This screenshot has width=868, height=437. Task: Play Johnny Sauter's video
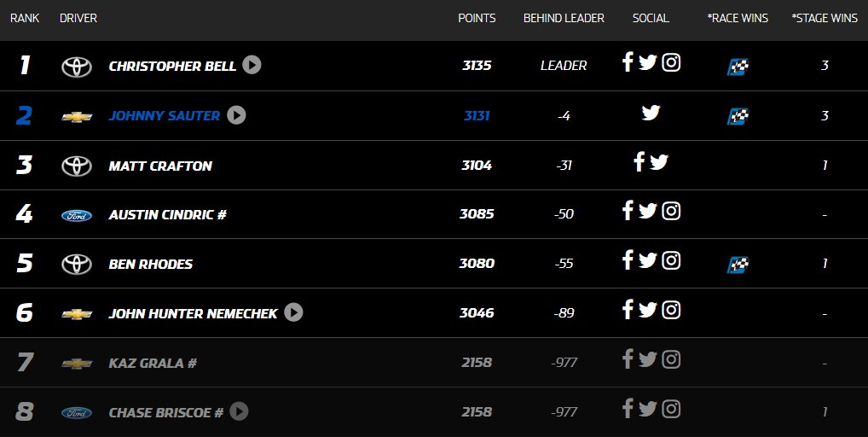click(x=236, y=114)
